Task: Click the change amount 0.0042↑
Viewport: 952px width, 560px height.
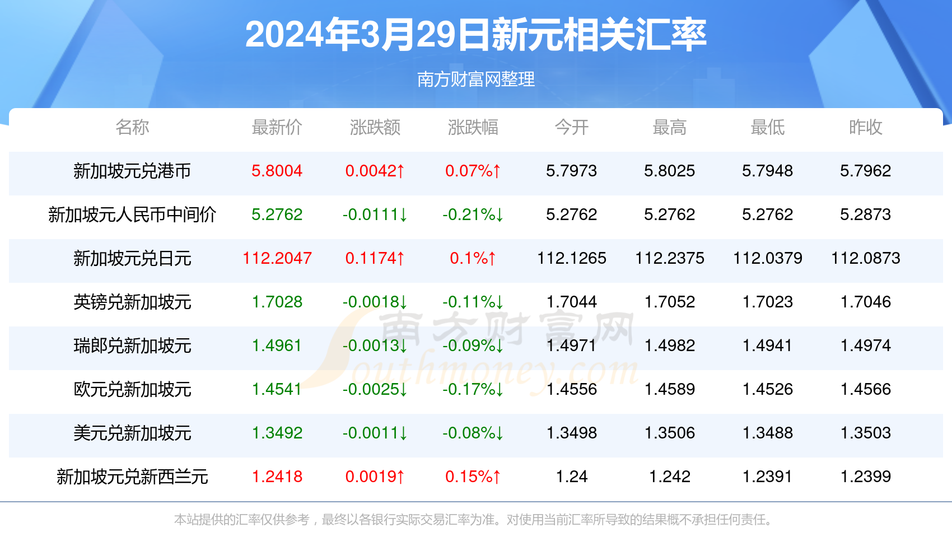Action: point(375,171)
